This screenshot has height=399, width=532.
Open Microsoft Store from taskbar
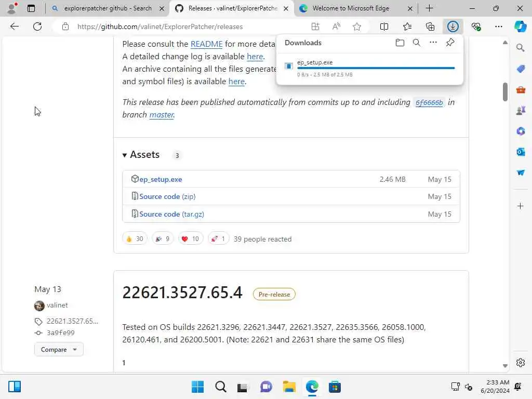tap(335, 387)
